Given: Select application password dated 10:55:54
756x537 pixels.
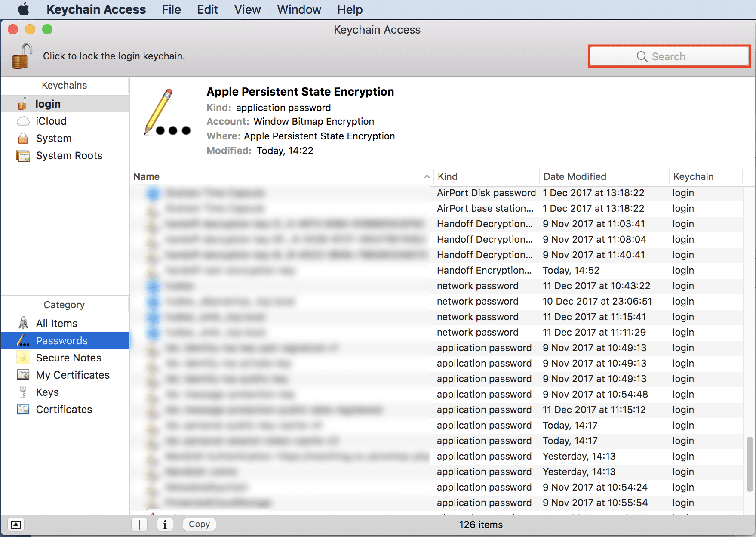Looking at the screenshot, I should tap(436, 503).
